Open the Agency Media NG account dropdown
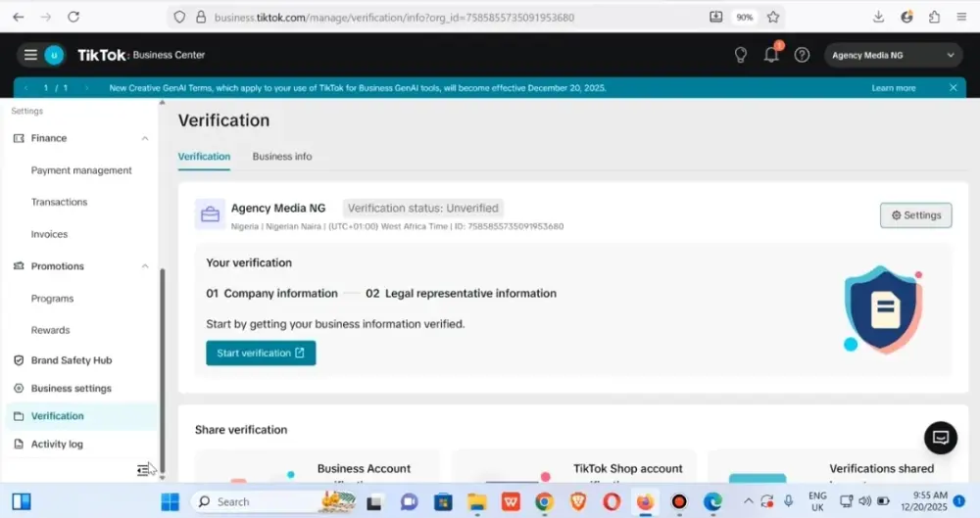980x518 pixels. pyautogui.click(x=893, y=55)
